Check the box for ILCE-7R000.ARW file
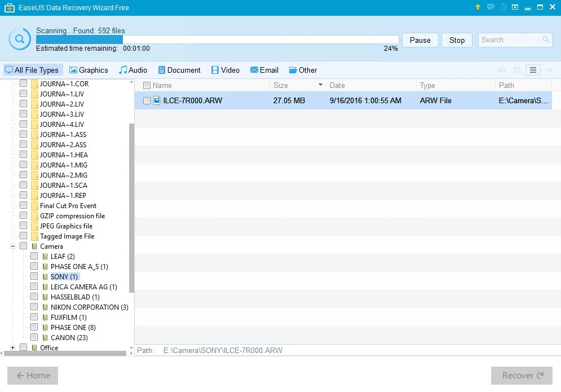 click(147, 101)
